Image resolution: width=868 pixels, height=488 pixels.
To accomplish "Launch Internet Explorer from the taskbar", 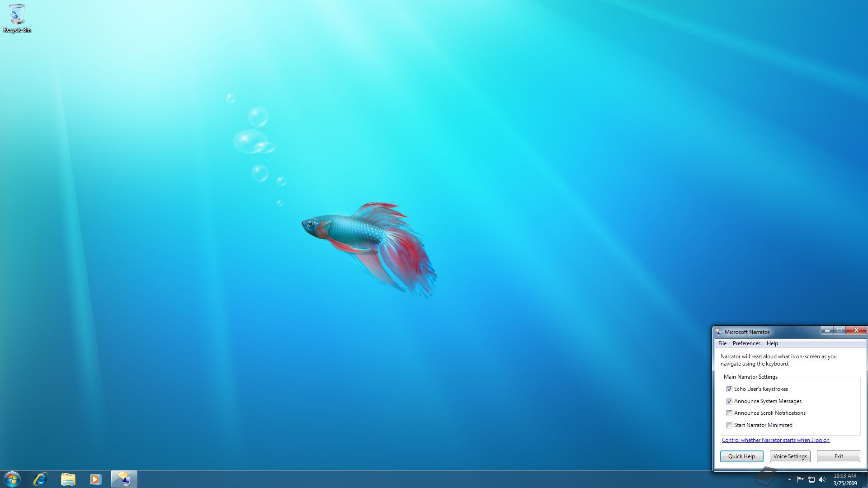I will point(40,479).
